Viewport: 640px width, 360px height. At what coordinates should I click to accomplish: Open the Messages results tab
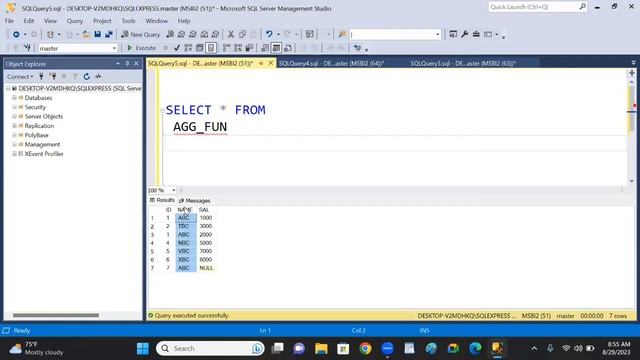pos(194,201)
